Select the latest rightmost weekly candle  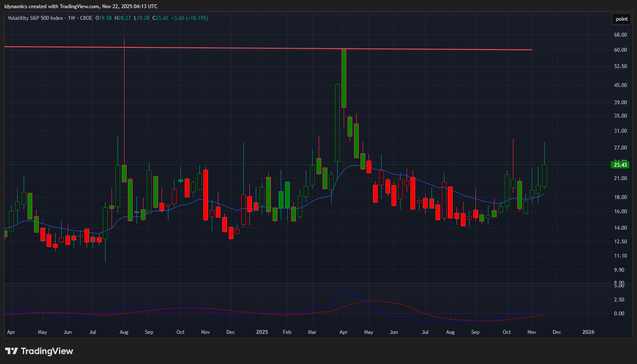tap(545, 175)
